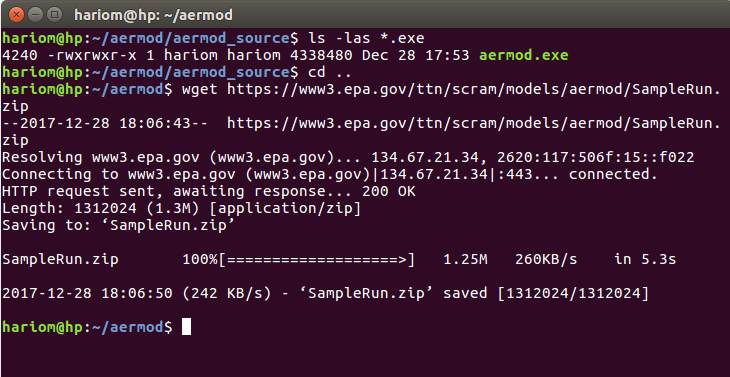Click the download progress bar for SampleRun.zip

(316, 259)
